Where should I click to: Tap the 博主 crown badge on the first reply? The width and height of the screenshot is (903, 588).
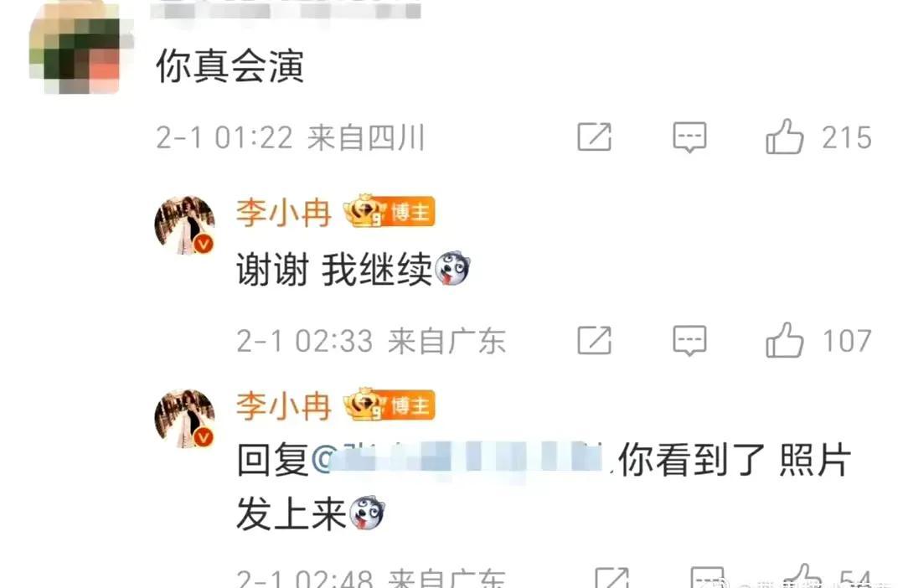[390, 211]
